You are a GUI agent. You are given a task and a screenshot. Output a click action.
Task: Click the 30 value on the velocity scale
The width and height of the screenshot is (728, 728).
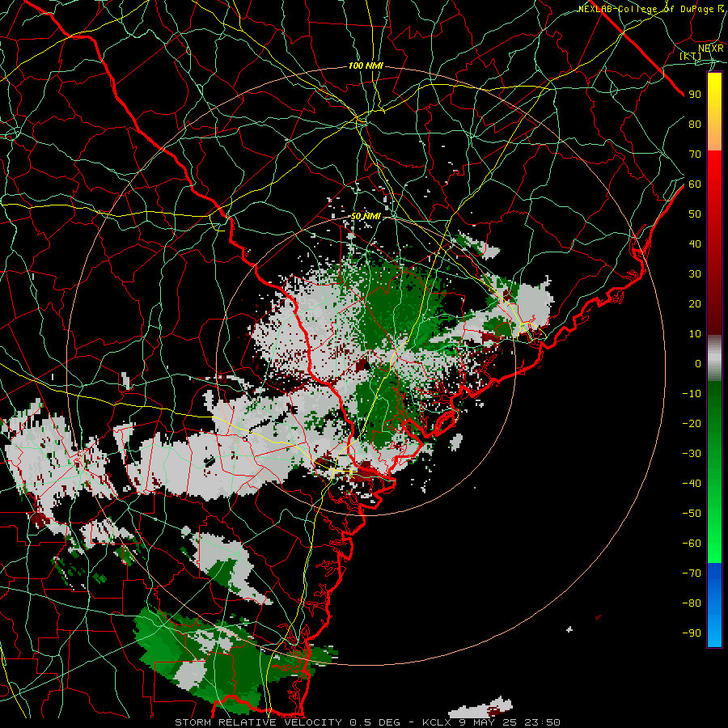pos(695,274)
